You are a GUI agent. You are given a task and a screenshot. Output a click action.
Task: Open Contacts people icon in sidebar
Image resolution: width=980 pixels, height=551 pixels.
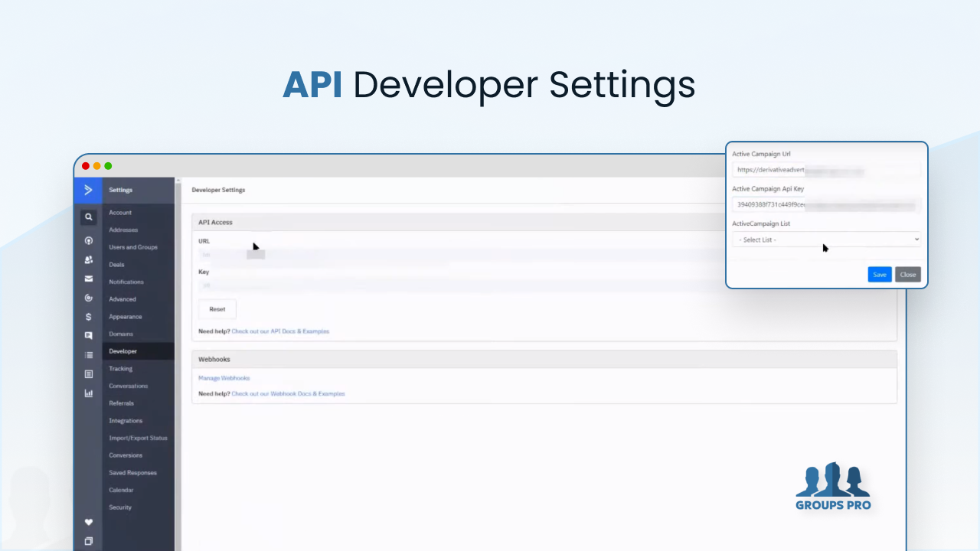click(x=88, y=260)
